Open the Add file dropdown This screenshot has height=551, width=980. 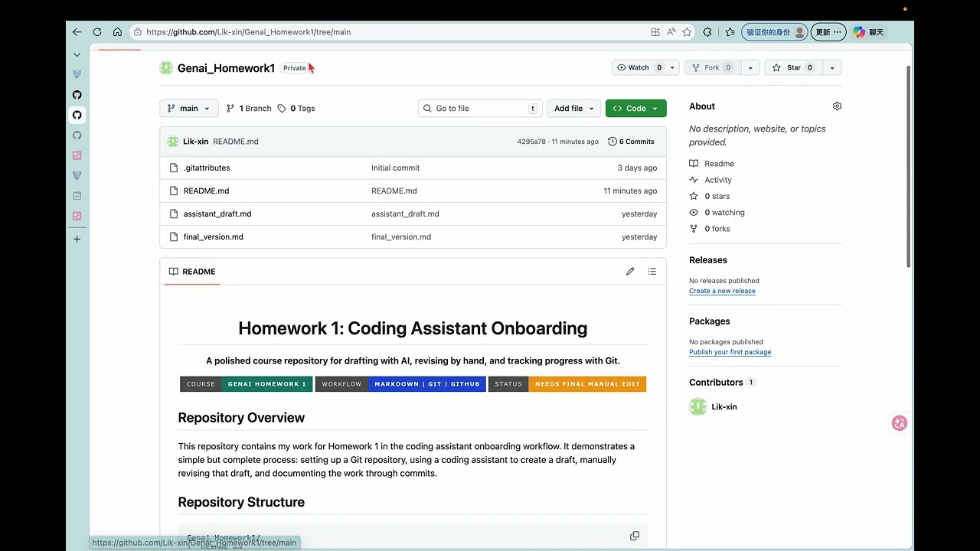(574, 109)
